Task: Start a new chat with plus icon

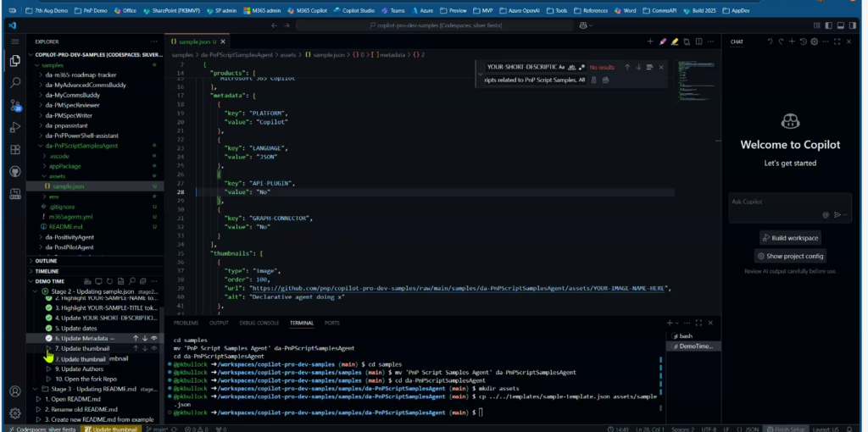Action: [792, 42]
